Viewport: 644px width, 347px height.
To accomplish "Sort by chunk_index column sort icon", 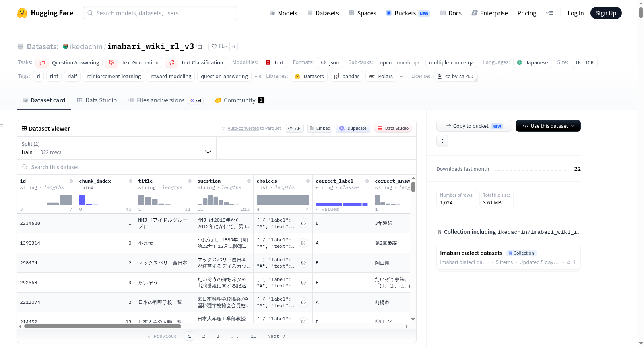I will (x=130, y=181).
